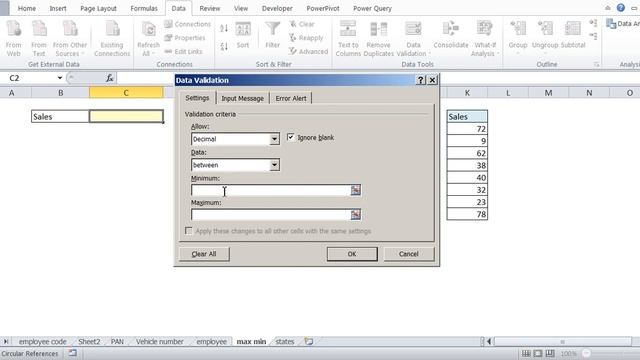Click the From Text import icon
The image size is (640, 360).
[x=39, y=38]
